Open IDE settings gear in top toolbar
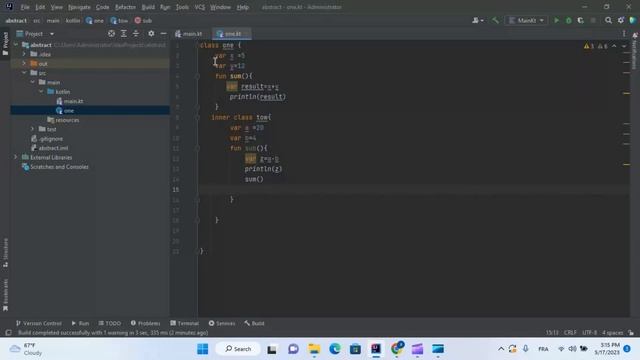This screenshot has height=360, width=640. [x=621, y=20]
